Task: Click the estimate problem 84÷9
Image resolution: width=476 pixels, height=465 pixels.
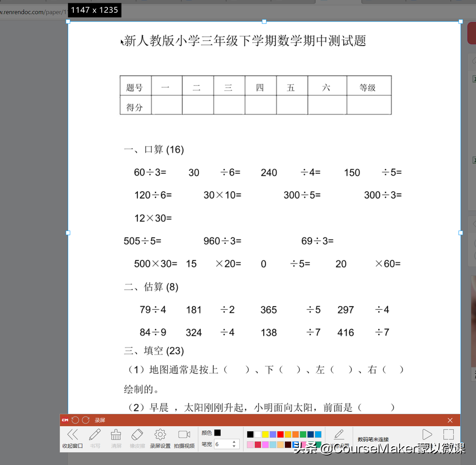Action: coord(153,332)
